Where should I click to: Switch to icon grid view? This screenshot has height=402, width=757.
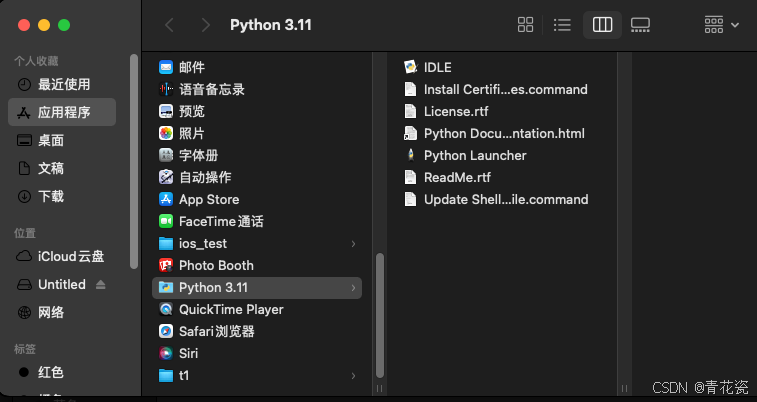coord(525,25)
